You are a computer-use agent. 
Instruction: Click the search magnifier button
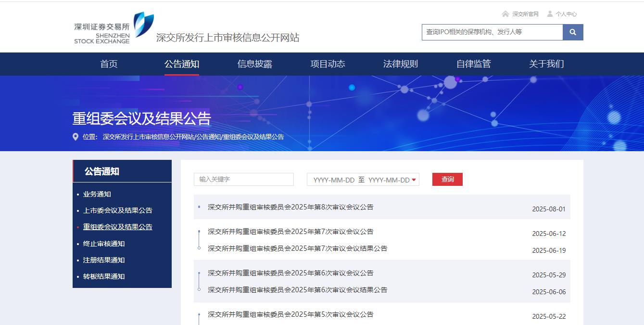tap(573, 32)
